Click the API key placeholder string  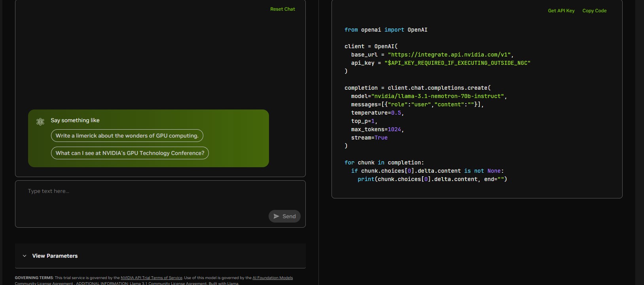tap(457, 63)
